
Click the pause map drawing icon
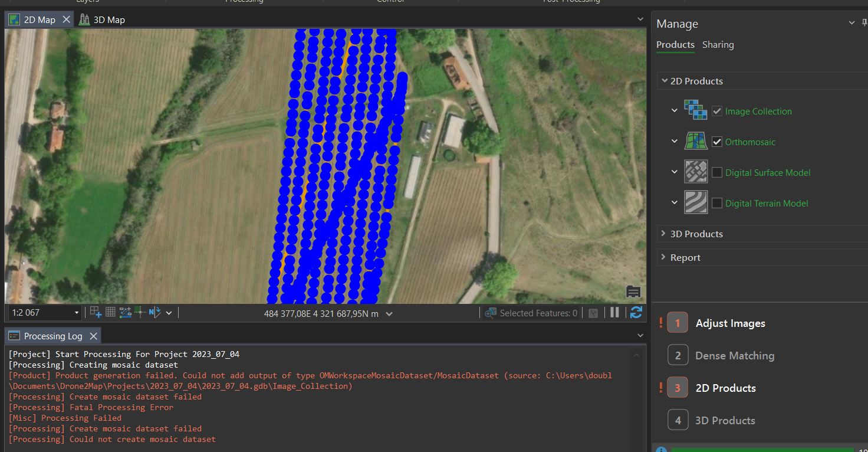(x=614, y=312)
